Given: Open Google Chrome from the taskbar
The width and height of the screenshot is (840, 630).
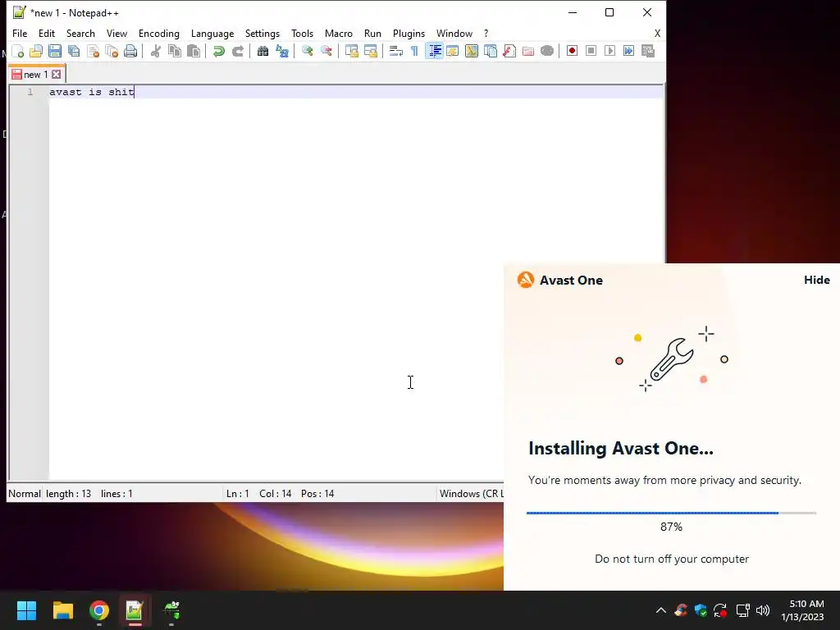Looking at the screenshot, I should pyautogui.click(x=99, y=610).
